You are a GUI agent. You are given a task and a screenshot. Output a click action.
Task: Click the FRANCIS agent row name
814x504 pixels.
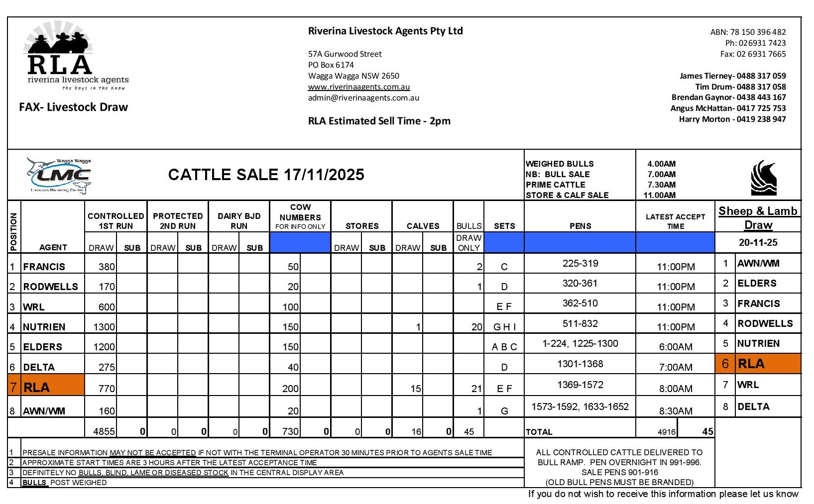tap(44, 267)
